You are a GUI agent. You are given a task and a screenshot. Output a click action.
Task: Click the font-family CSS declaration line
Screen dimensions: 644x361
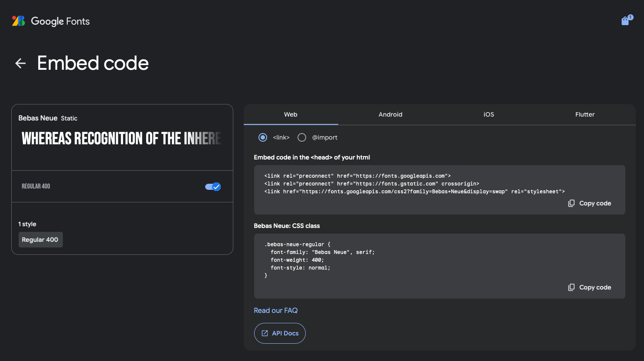tap(323, 252)
